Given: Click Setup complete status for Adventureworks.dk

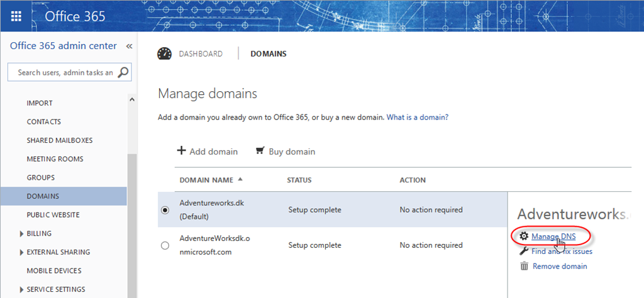Looking at the screenshot, I should pyautogui.click(x=314, y=210).
